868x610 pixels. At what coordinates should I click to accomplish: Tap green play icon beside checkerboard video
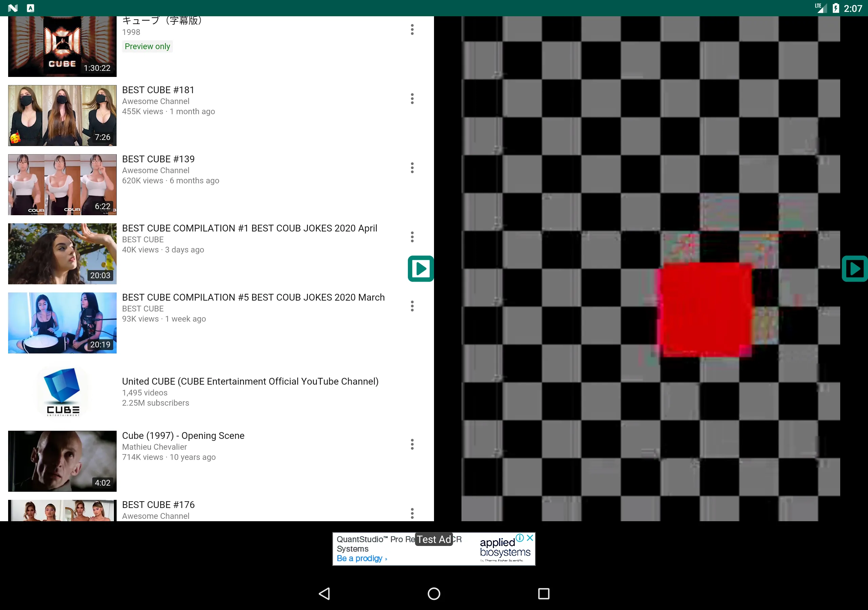tap(855, 269)
